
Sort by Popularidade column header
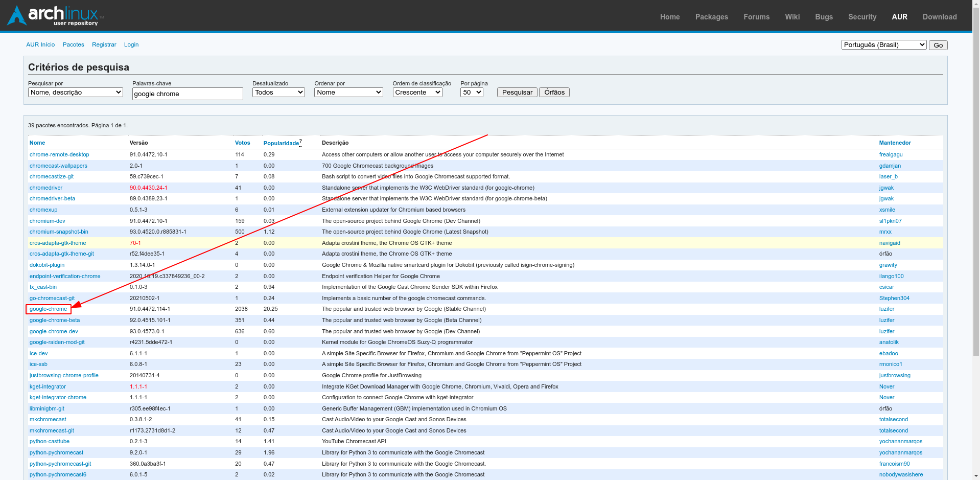(281, 144)
